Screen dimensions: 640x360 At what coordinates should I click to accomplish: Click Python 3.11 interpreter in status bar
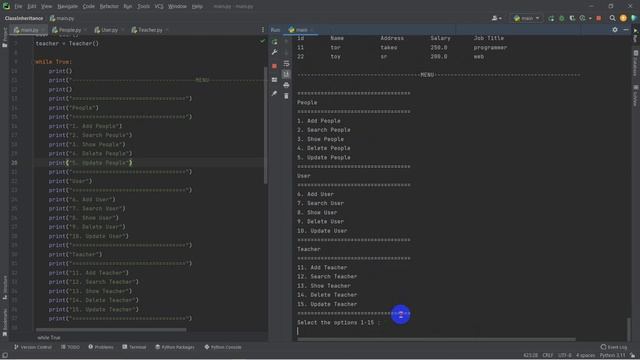(x=612, y=356)
